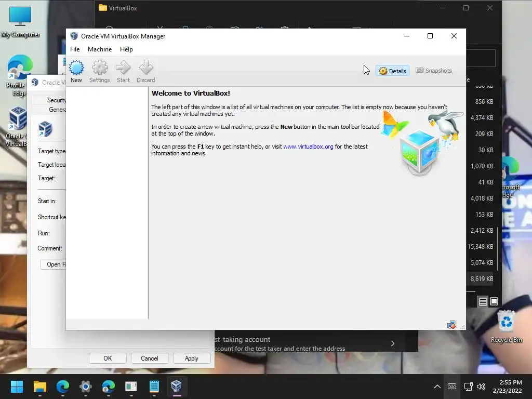Click the status icon in VirtualBox Manager's bottom-right corner
The height and width of the screenshot is (399, 532).
[x=451, y=325]
